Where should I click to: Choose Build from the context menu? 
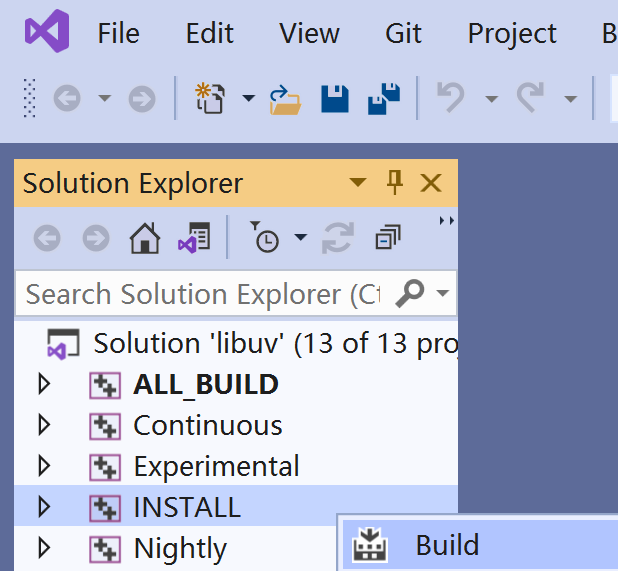pyautogui.click(x=447, y=546)
